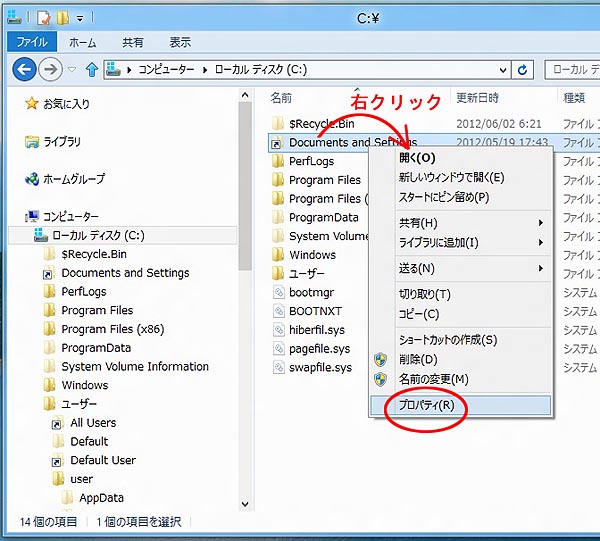
Task: Open the Quick Access Toolbar customize dropdown
Action: point(79,18)
